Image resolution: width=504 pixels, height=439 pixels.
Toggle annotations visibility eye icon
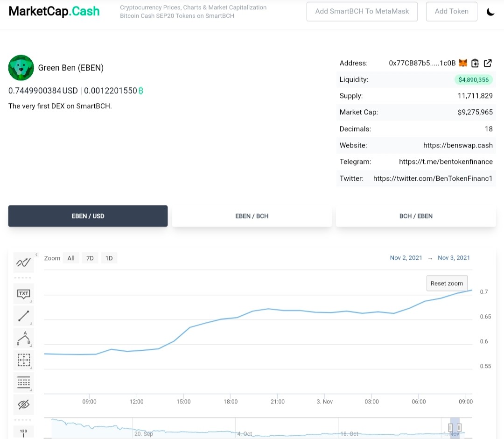23,404
